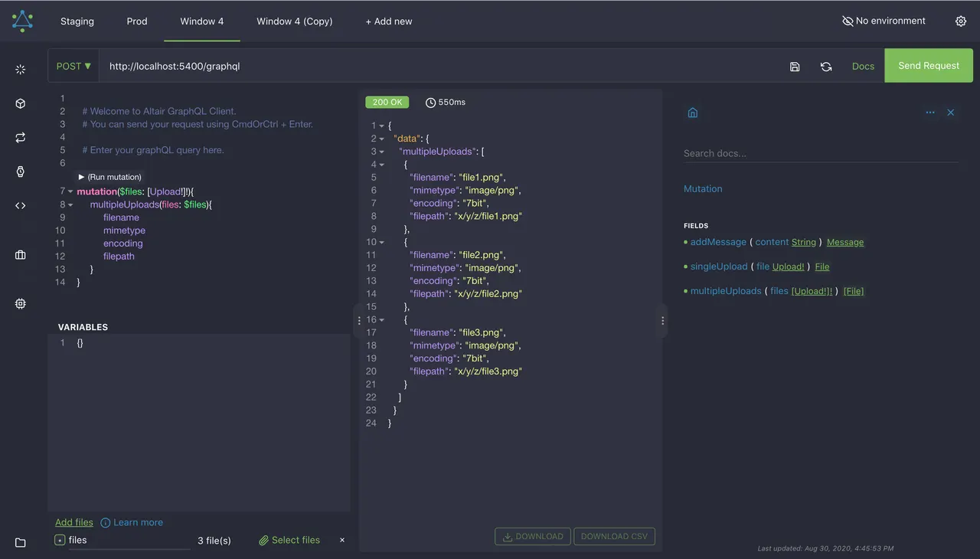Click the DOWNLOAD CSV button

tap(614, 536)
